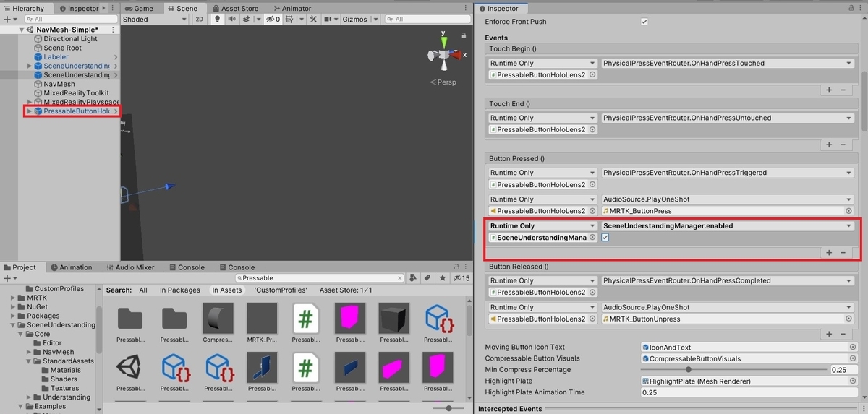Select Labeler prefab in Hierarchy
Screen dimensions: 868x414
tap(56, 57)
